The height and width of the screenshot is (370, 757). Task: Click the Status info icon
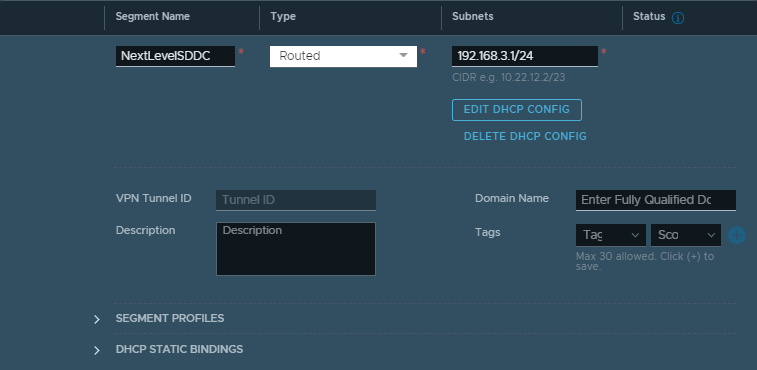pyautogui.click(x=678, y=18)
